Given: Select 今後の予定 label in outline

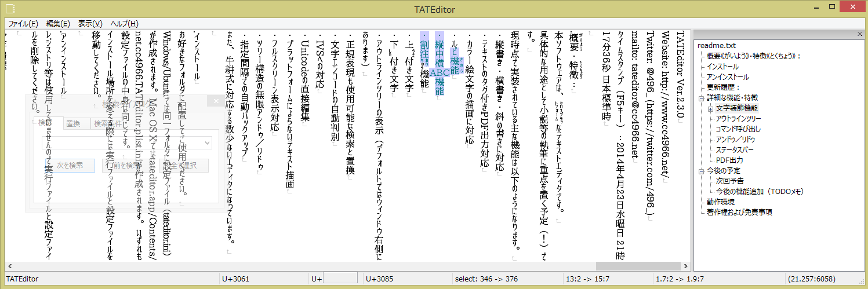Looking at the screenshot, I should [x=723, y=171].
